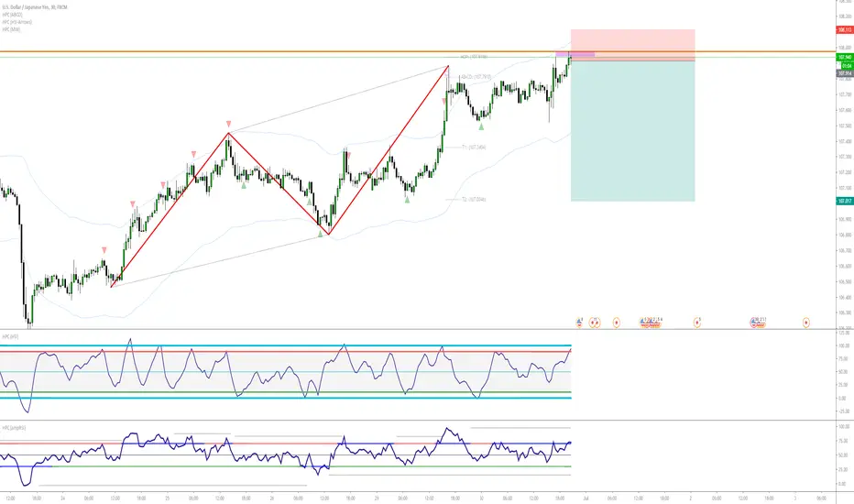Select the small purple rectangle at price high

(575, 54)
